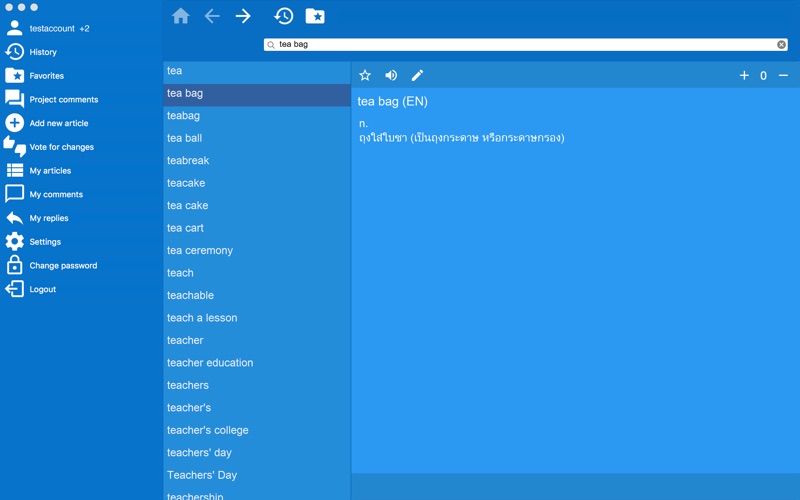This screenshot has width=800, height=500.
Task: Add tea bag article to favorites with star
Action: point(365,76)
